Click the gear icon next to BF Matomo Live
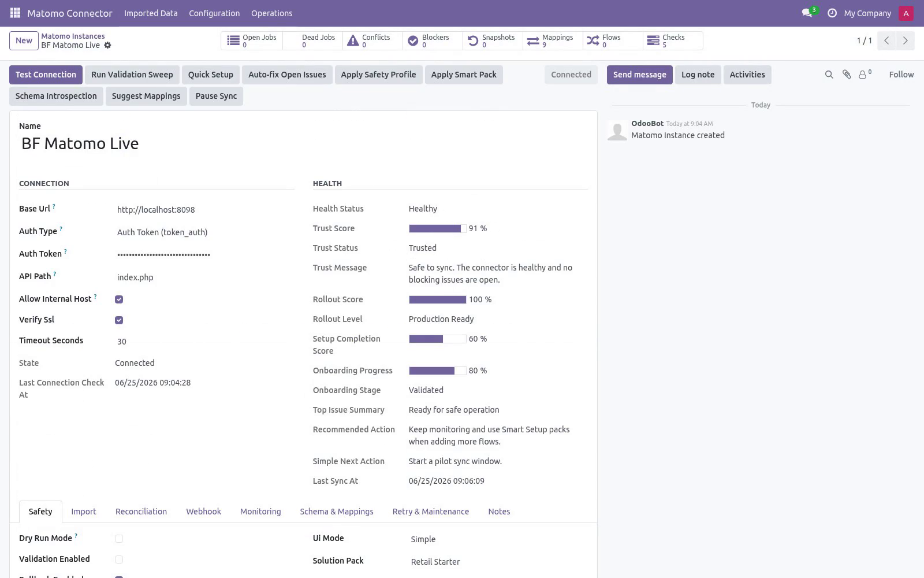The height and width of the screenshot is (578, 924). point(107,45)
